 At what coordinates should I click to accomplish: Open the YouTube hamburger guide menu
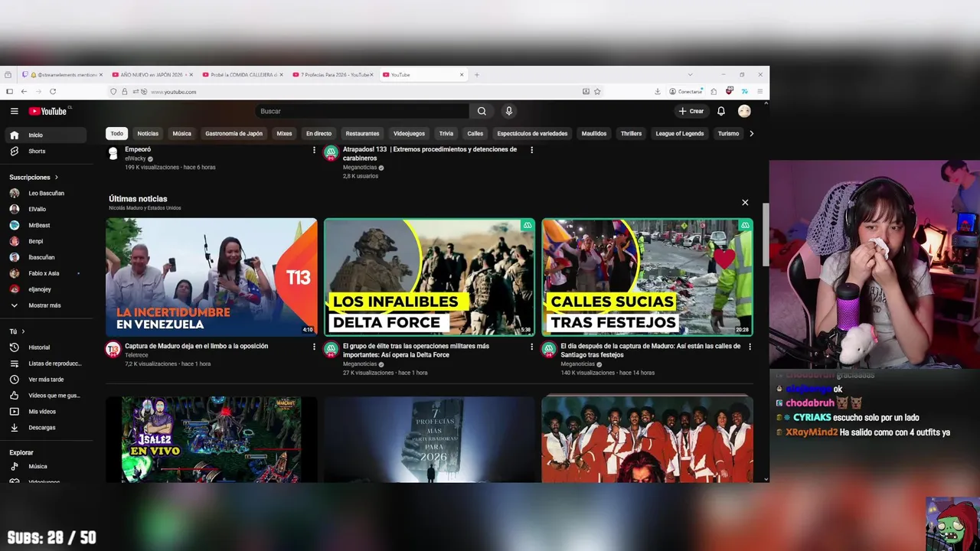click(x=14, y=111)
